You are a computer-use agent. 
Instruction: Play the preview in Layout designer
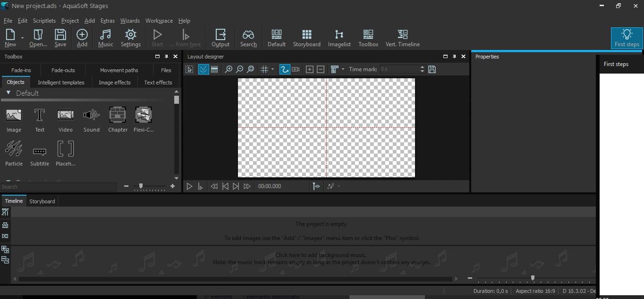point(189,186)
